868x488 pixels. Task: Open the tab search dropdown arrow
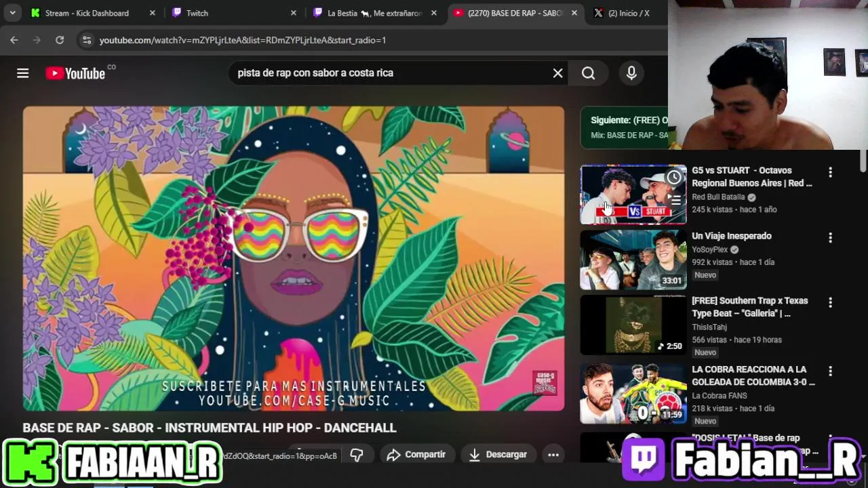pos(12,13)
